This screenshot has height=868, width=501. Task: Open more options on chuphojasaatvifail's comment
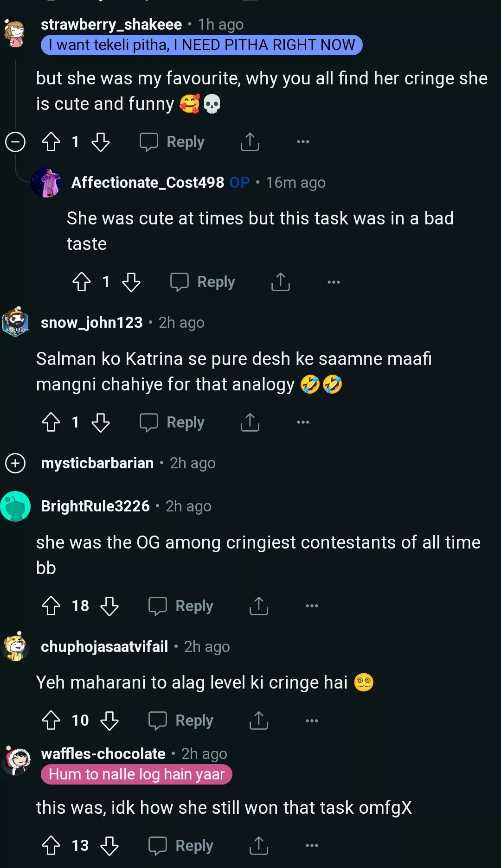312,721
